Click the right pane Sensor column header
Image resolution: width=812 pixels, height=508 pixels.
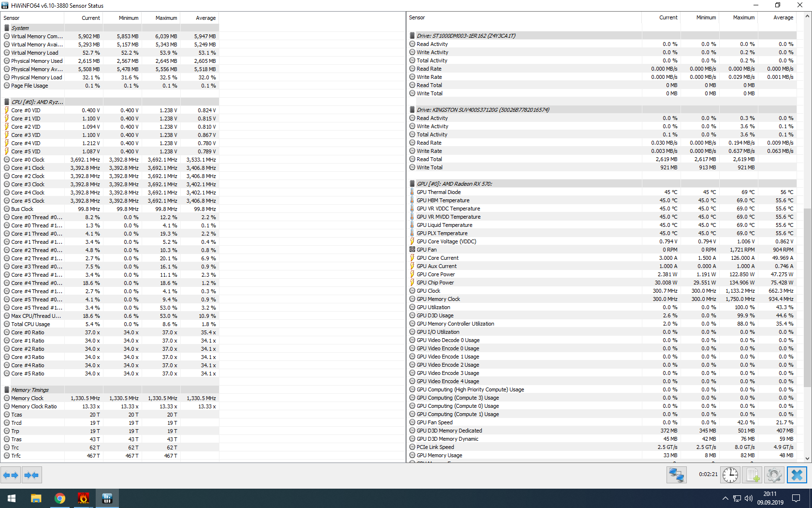(524, 17)
